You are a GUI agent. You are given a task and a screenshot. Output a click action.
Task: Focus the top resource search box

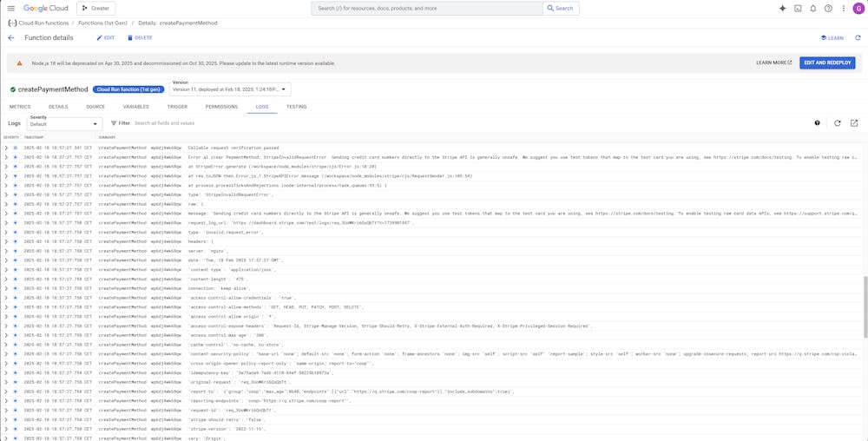(x=427, y=9)
